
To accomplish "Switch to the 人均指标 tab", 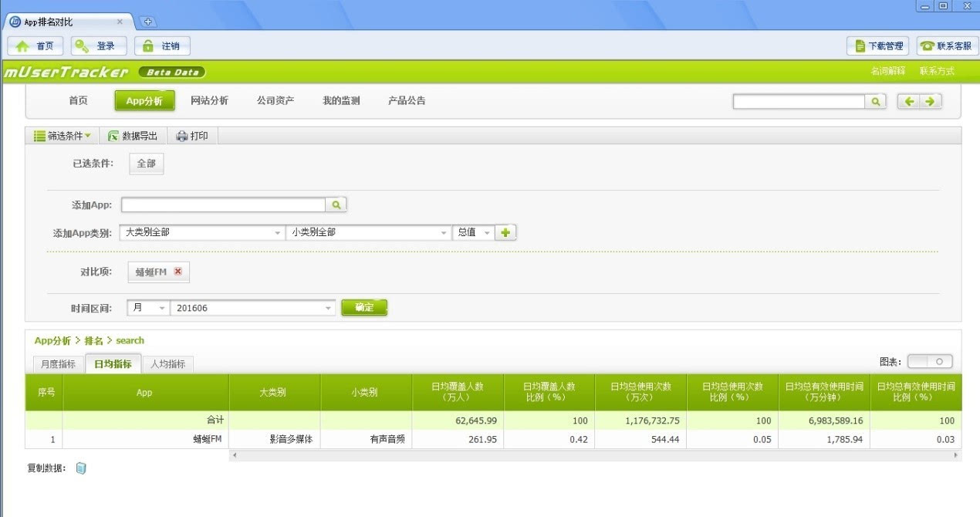I will click(170, 363).
